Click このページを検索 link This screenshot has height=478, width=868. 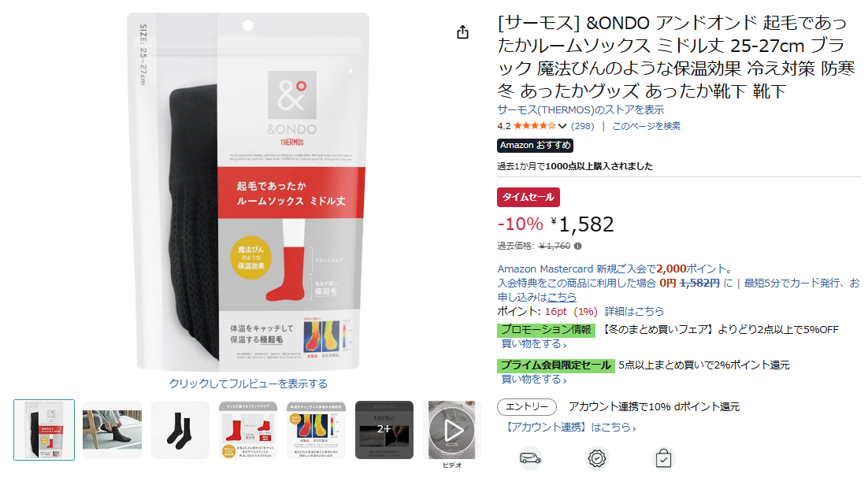click(x=646, y=126)
